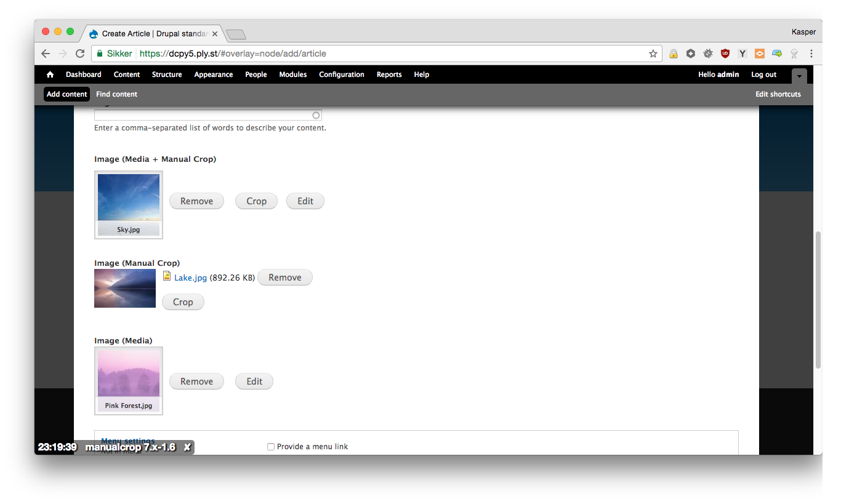Open a new browser tab
The width and height of the screenshot is (857, 504).
236,34
